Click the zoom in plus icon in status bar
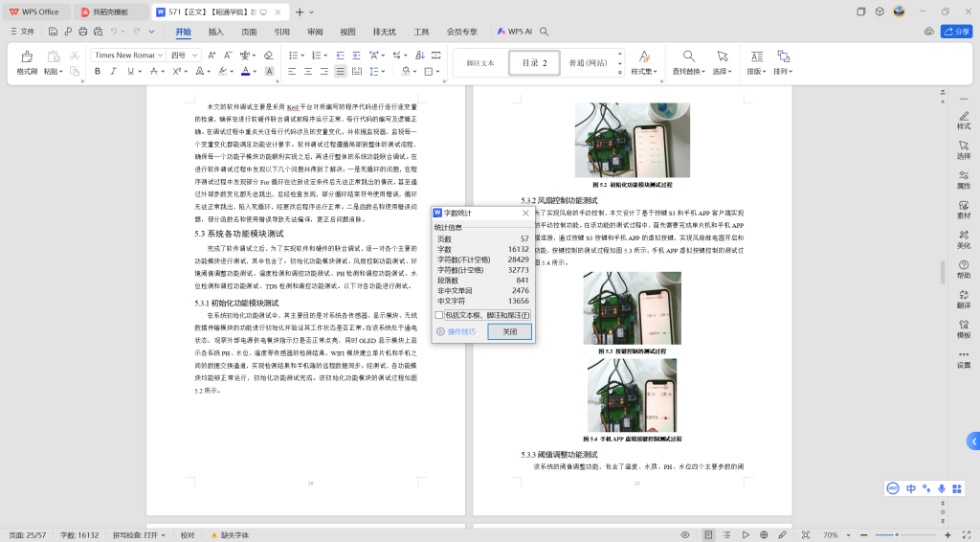The height and width of the screenshot is (542, 980). click(947, 535)
